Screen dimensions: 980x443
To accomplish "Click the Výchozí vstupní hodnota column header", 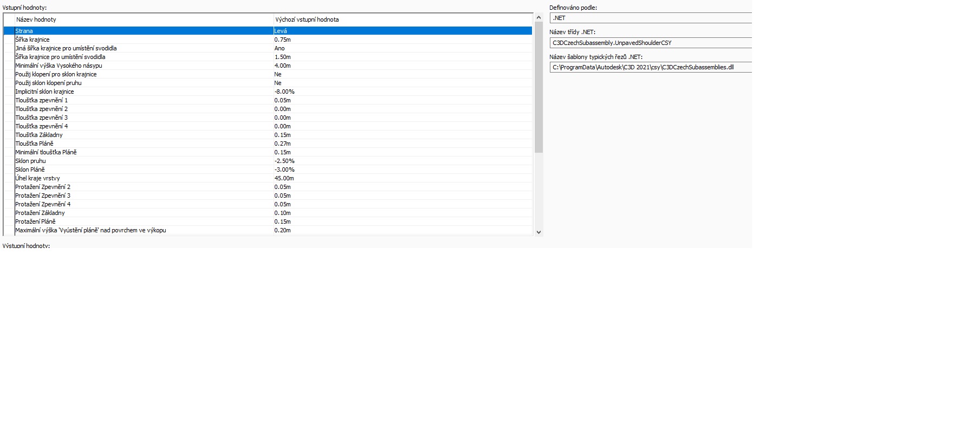I will tap(307, 19).
